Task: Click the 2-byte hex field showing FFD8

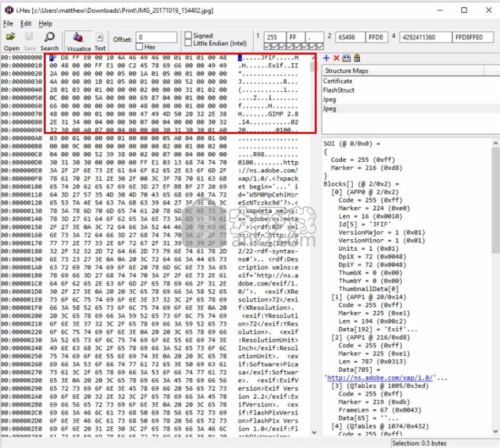Action: 376,37
